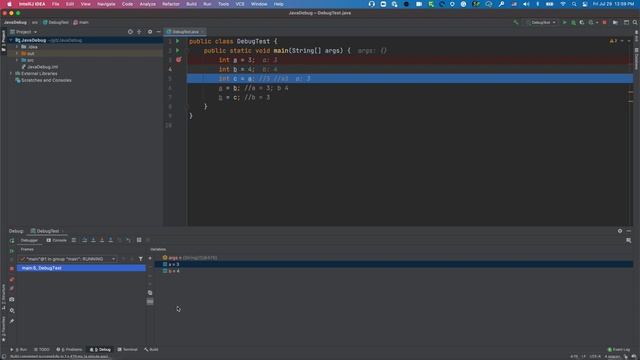Open Project panel gear options
This screenshot has height=360, width=640.
pos(150,32)
